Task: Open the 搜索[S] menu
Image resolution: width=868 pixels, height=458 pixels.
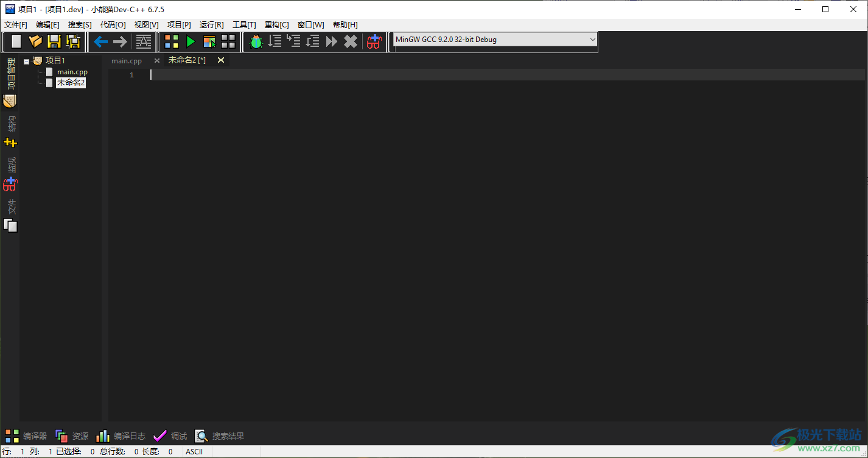Action: click(x=80, y=25)
